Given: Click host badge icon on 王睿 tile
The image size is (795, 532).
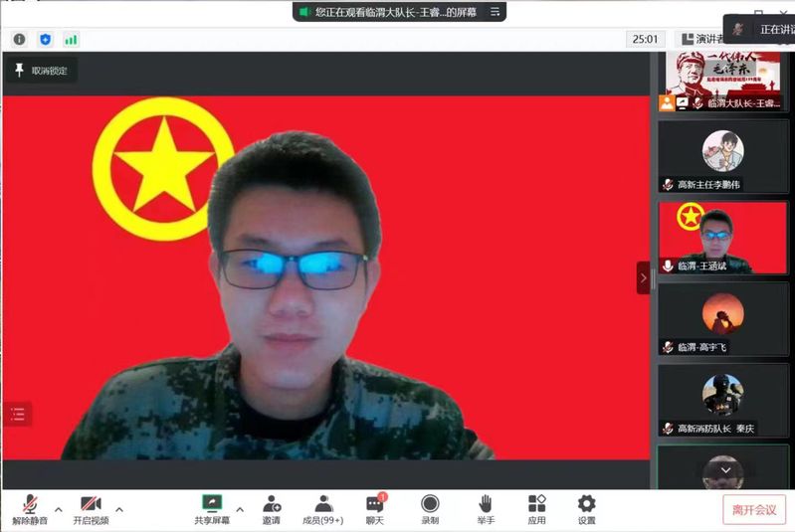Looking at the screenshot, I should tap(667, 102).
